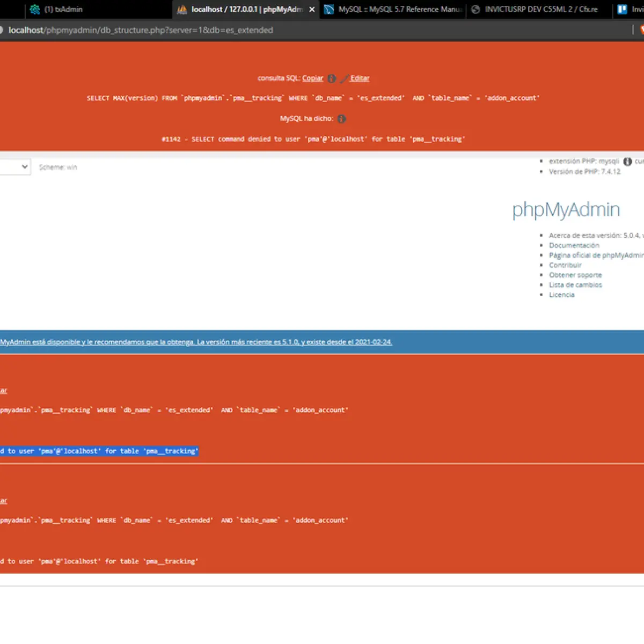Screen dimensions: 644x644
Task: Click info icon beside extensión PHP mysqli
Action: pos(627,162)
